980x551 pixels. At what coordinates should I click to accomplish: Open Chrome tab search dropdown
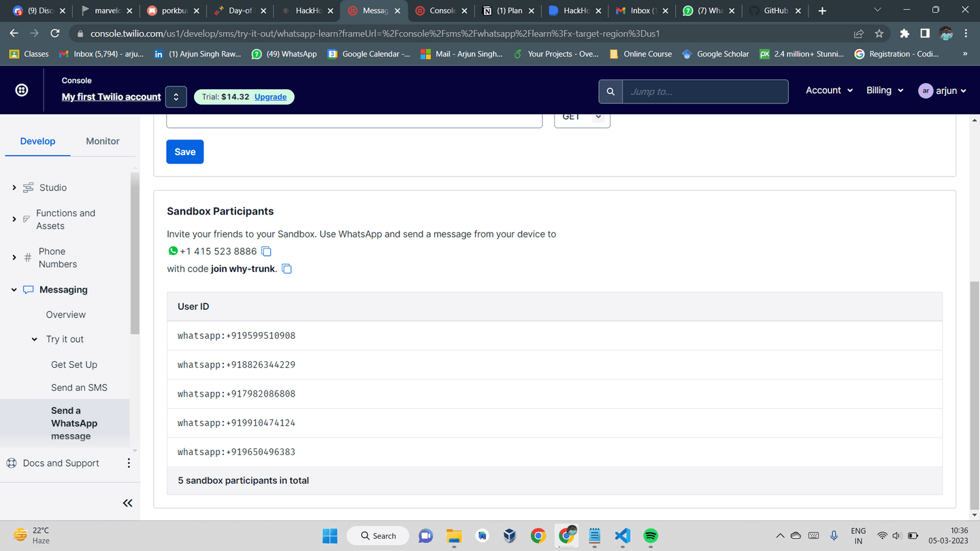click(877, 10)
